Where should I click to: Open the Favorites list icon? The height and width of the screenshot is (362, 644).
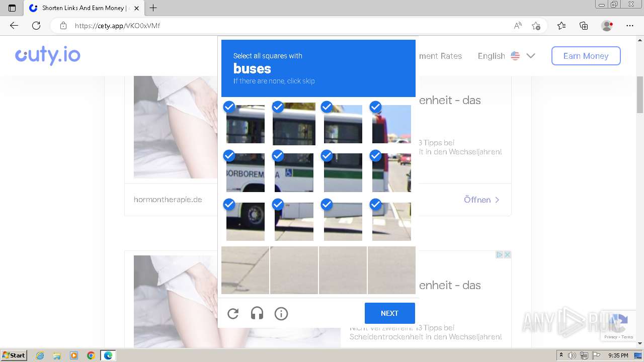561,26
